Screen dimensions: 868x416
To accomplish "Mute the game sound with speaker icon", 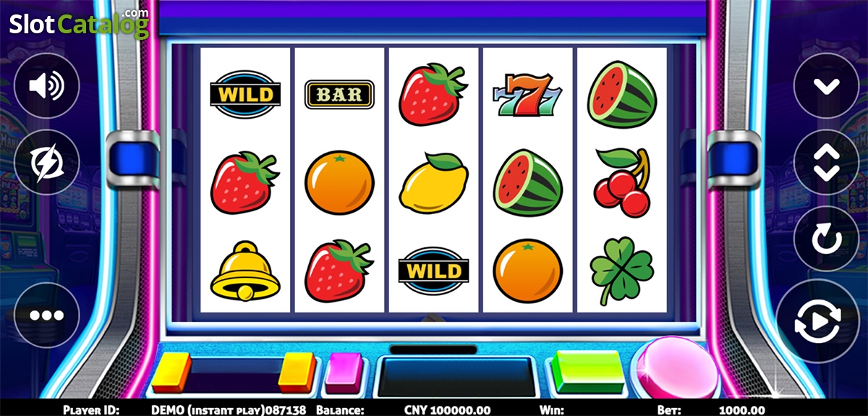I will [46, 86].
